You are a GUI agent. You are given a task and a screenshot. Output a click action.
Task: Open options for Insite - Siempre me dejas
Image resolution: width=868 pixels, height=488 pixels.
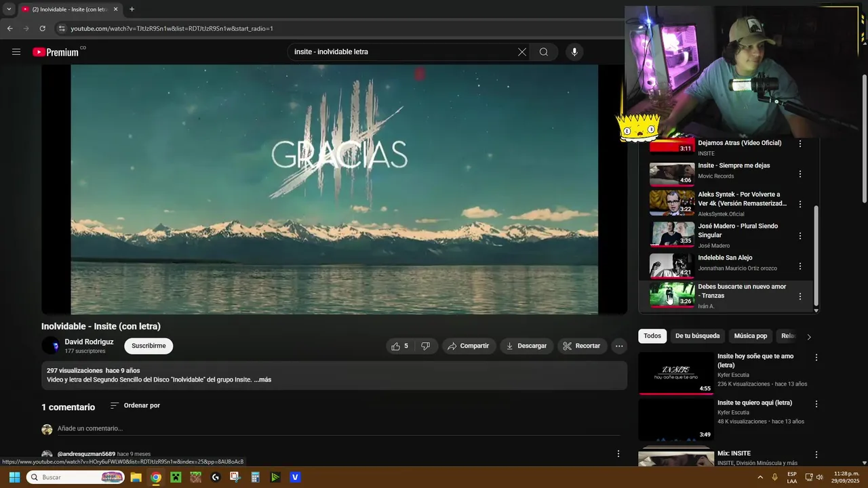(x=800, y=174)
